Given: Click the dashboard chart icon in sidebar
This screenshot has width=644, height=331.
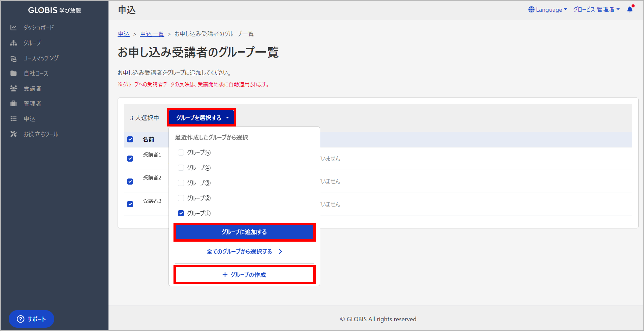Looking at the screenshot, I should pos(13,28).
